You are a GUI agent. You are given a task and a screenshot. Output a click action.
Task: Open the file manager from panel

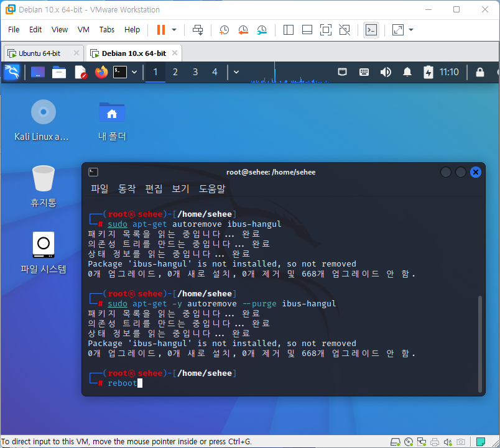(x=59, y=72)
